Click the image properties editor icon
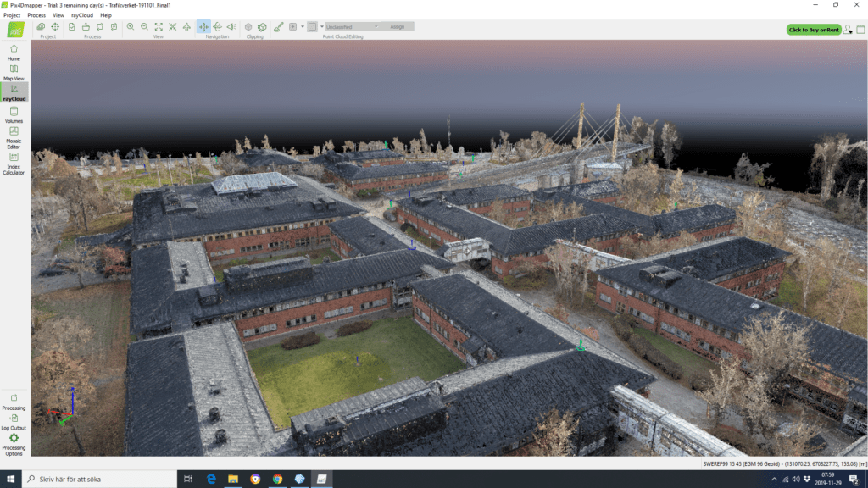Image resolution: width=868 pixels, height=488 pixels. (x=41, y=26)
